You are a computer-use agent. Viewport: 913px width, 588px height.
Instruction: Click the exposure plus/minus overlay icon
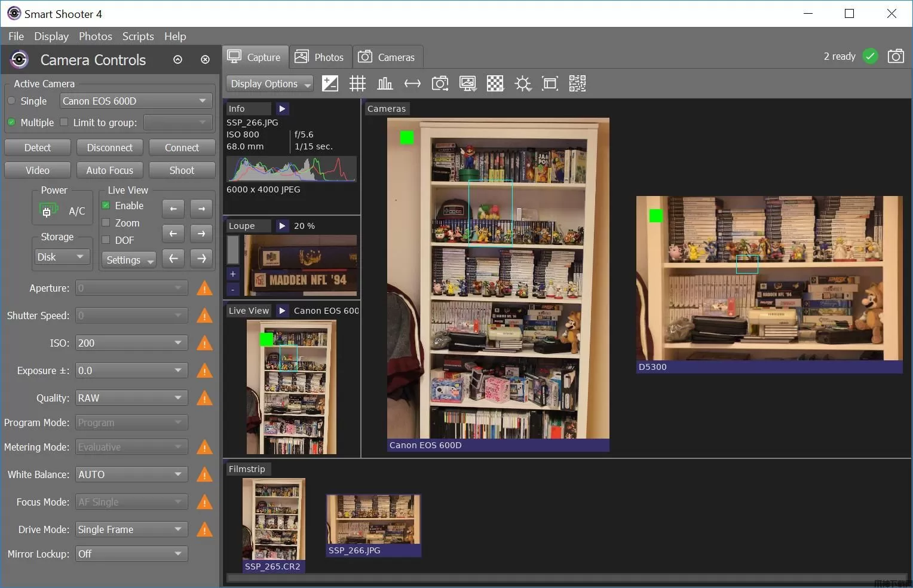click(330, 84)
